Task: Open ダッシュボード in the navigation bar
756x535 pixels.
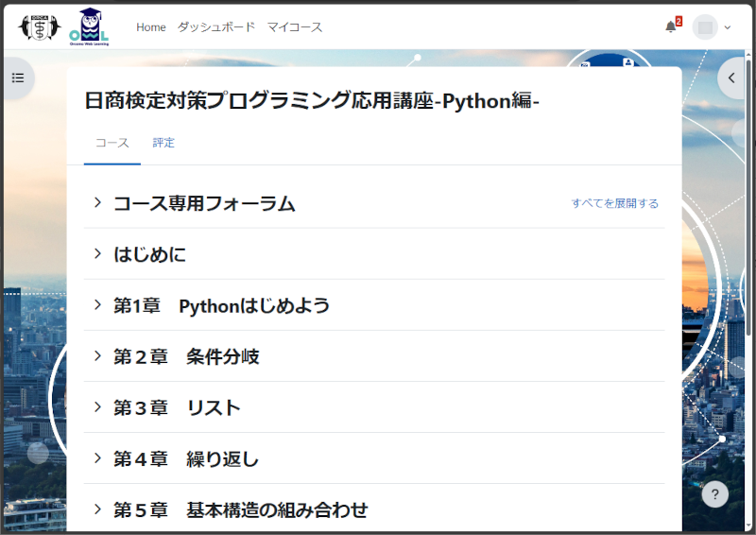Action: [216, 27]
